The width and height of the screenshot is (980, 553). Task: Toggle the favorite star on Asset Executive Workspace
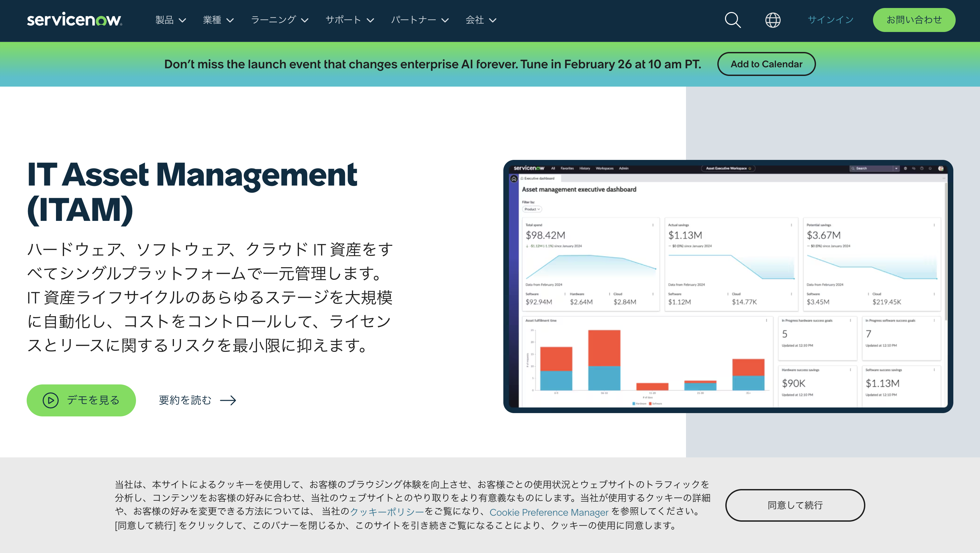(749, 168)
